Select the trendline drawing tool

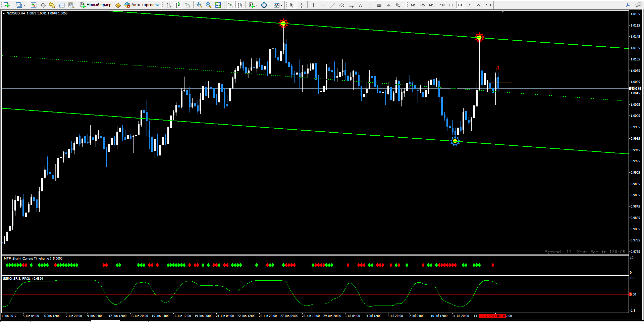point(332,5)
